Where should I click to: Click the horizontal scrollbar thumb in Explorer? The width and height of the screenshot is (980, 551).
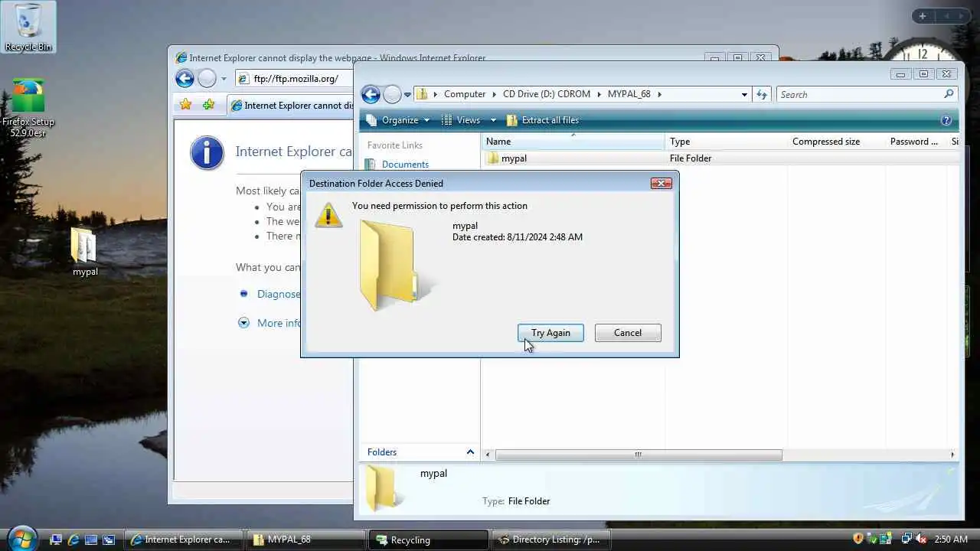[x=639, y=455]
